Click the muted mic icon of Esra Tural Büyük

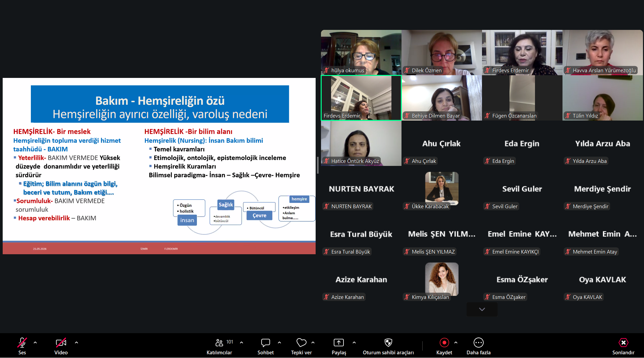[x=326, y=252]
